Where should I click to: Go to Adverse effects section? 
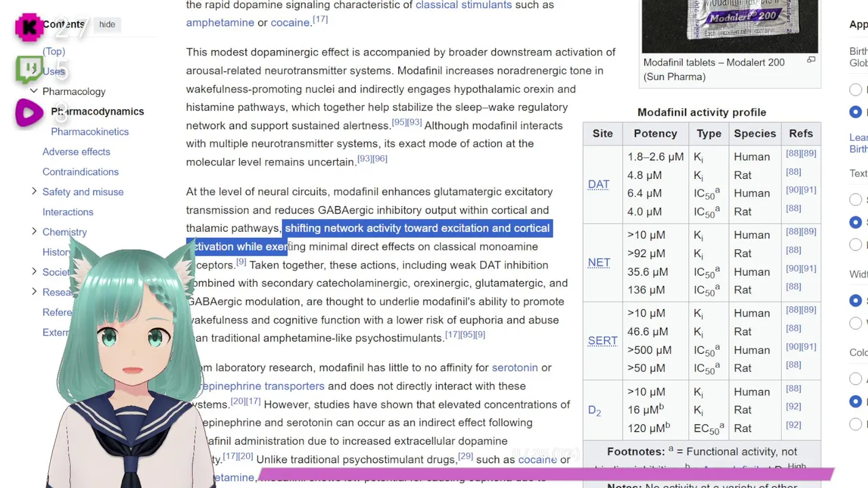(x=76, y=152)
